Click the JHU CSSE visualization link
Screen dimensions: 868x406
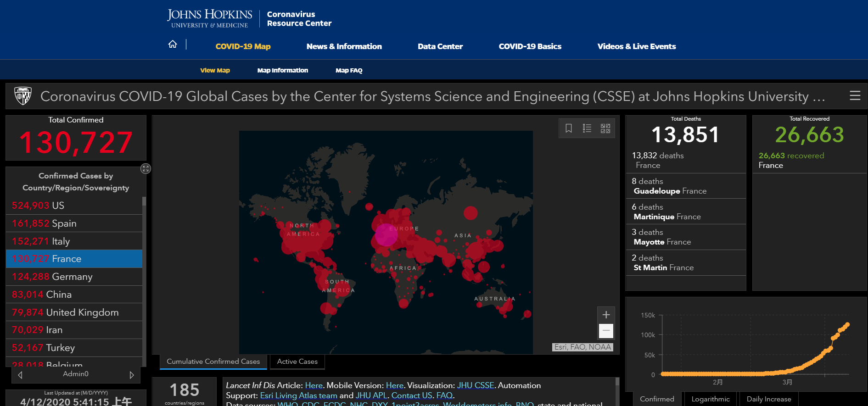point(476,385)
